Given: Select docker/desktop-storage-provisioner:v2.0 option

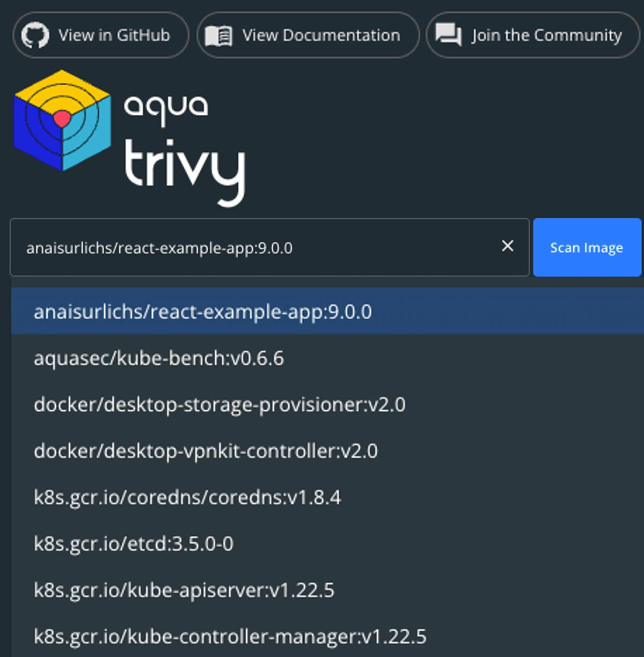Looking at the screenshot, I should coord(327,404).
